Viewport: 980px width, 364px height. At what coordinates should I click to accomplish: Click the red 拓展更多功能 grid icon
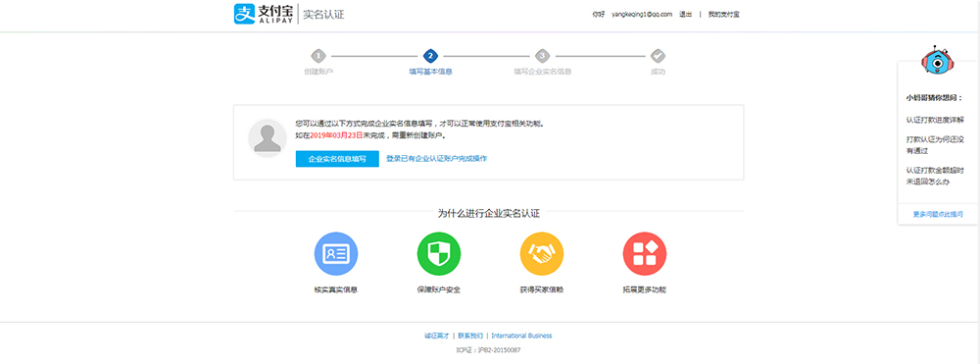tap(645, 254)
